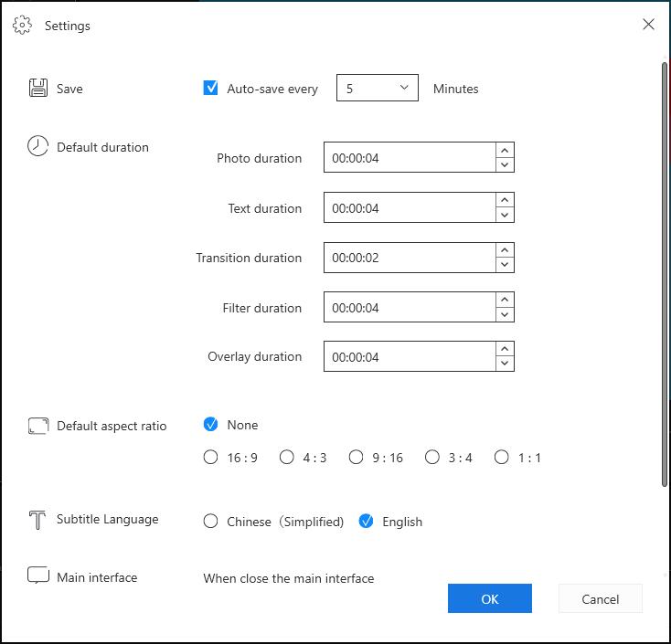Select the 9 : 16 aspect ratio
This screenshot has height=644, width=671.
point(356,457)
